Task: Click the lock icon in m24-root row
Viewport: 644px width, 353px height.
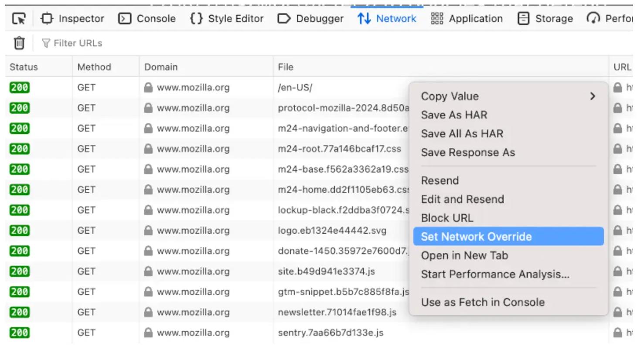Action: pos(149,149)
